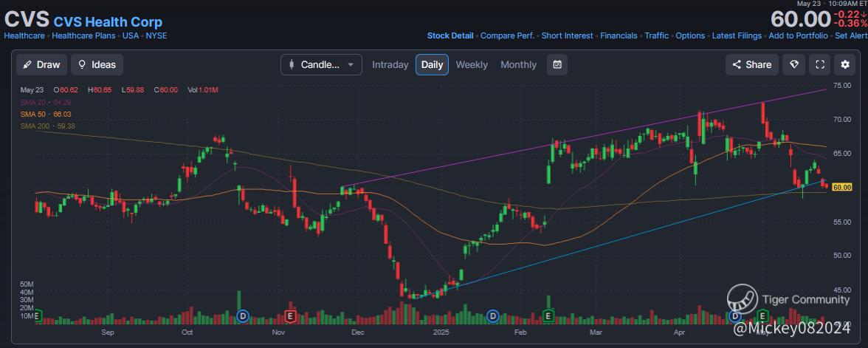Open the date range calendar picker
This screenshot has width=868, height=348.
[557, 65]
